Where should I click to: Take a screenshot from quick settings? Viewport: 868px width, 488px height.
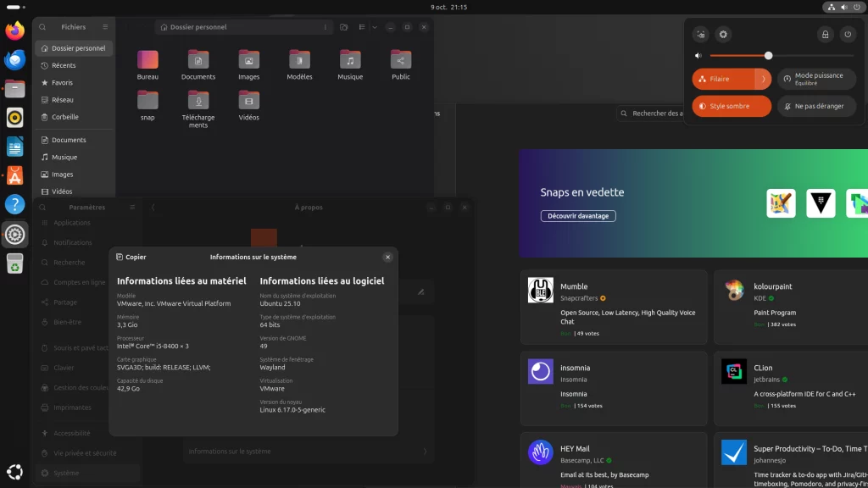coord(700,35)
